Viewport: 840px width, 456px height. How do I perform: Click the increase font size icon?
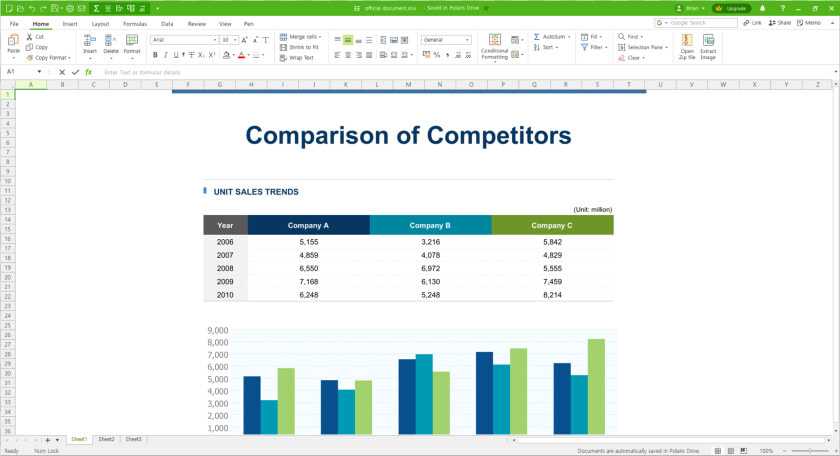(x=245, y=40)
